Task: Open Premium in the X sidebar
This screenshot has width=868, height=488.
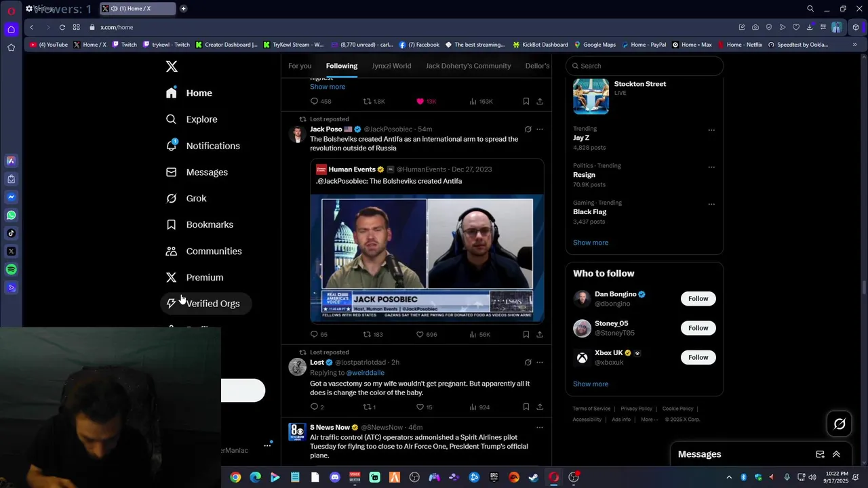Action: [x=195, y=277]
